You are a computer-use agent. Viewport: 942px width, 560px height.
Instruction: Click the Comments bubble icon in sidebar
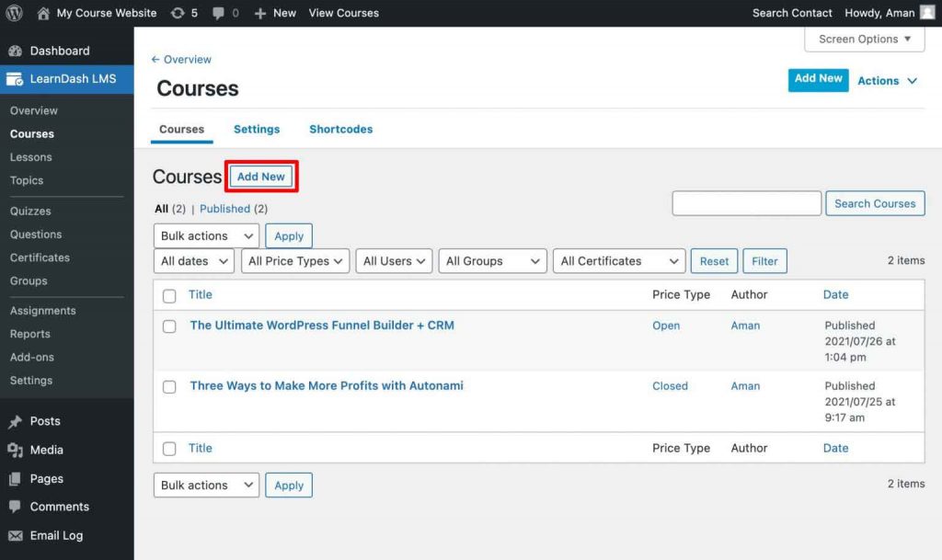point(15,507)
